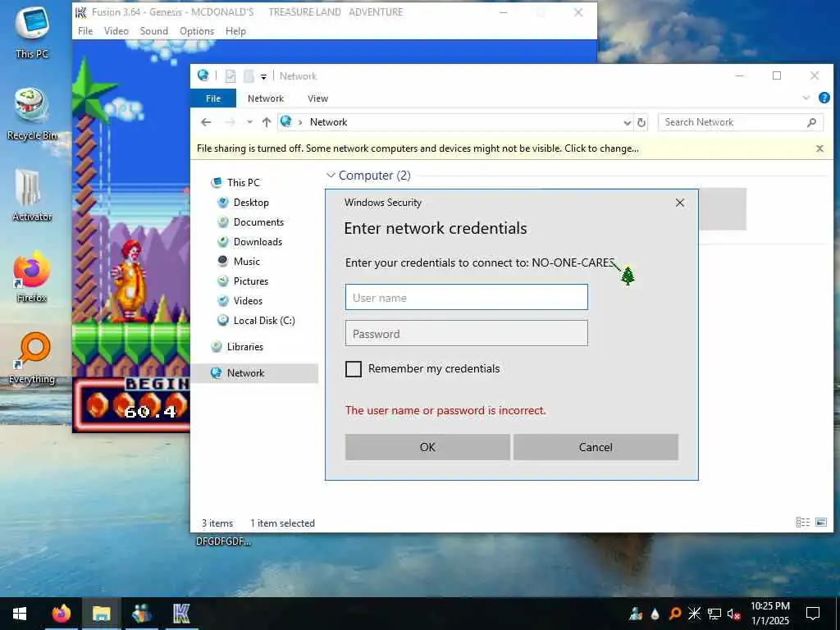This screenshot has height=630, width=840.
Task: Expand the Explorer ribbon chevron
Action: [x=806, y=98]
